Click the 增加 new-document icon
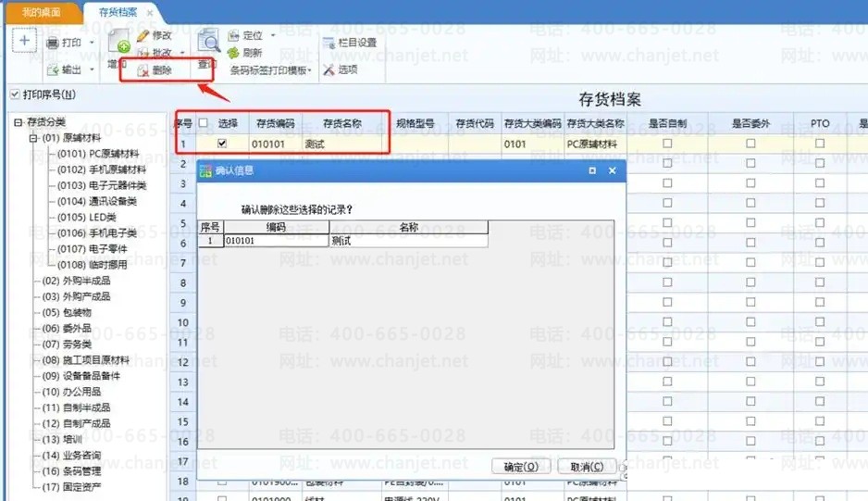The width and height of the screenshot is (868, 501). tap(118, 42)
